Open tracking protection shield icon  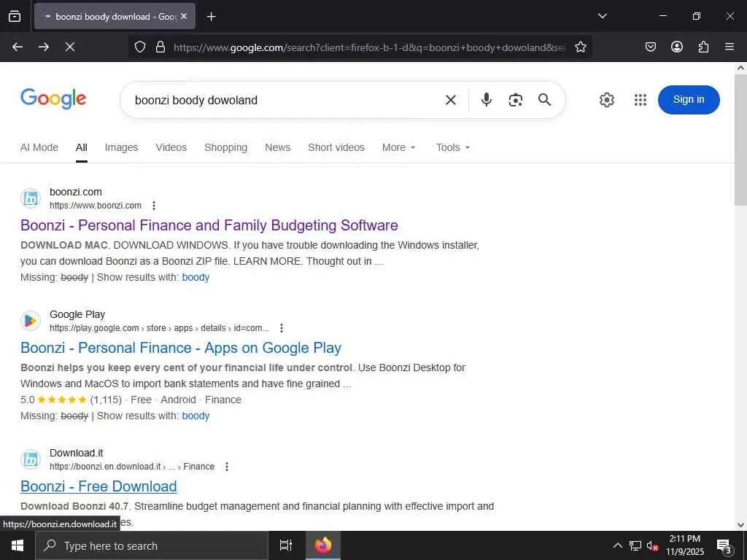(139, 47)
